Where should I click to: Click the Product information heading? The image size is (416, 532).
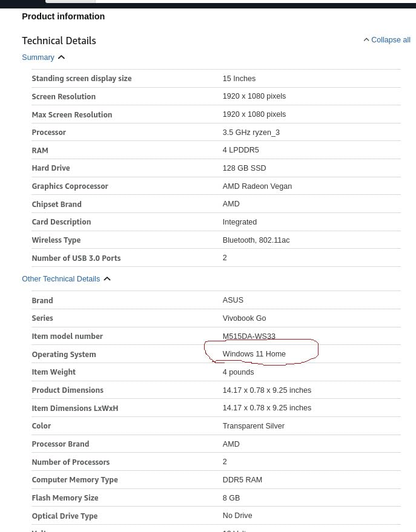63,16
